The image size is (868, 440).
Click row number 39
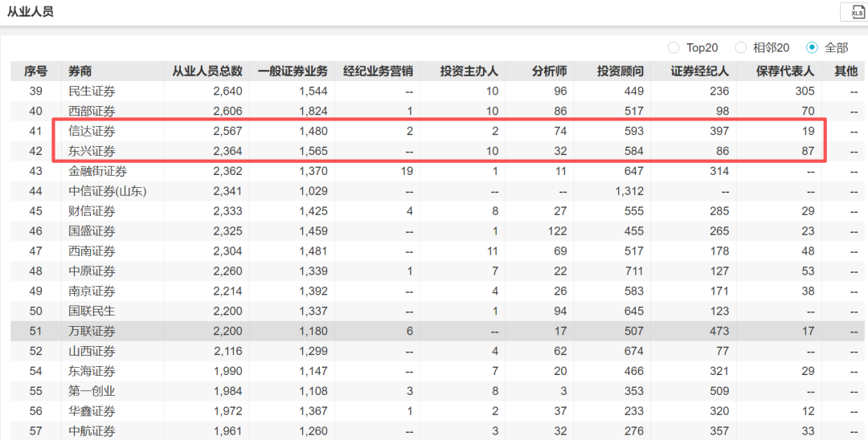pos(35,92)
